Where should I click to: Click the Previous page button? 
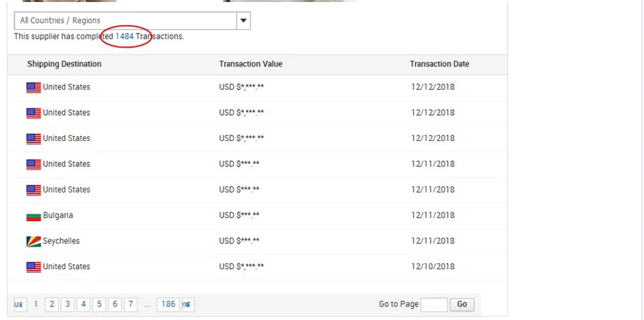(x=20, y=304)
